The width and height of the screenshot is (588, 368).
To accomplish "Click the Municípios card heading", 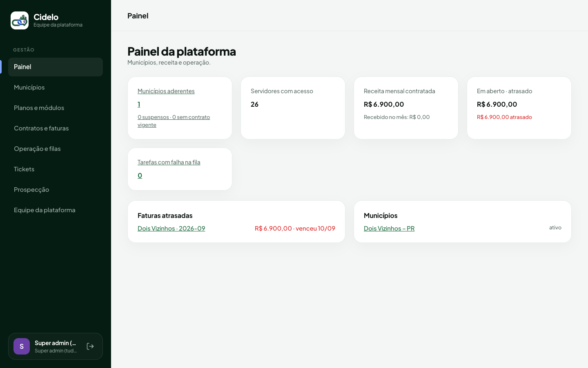I will [381, 215].
